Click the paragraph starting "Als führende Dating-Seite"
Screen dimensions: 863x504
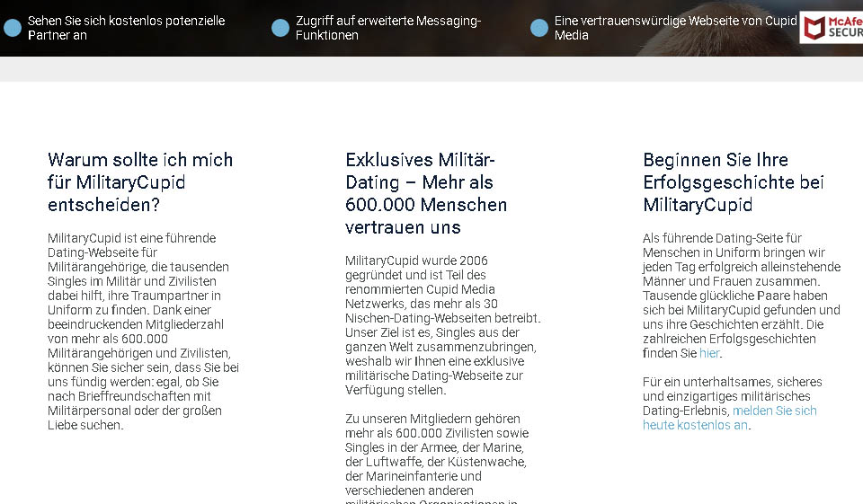click(x=741, y=296)
